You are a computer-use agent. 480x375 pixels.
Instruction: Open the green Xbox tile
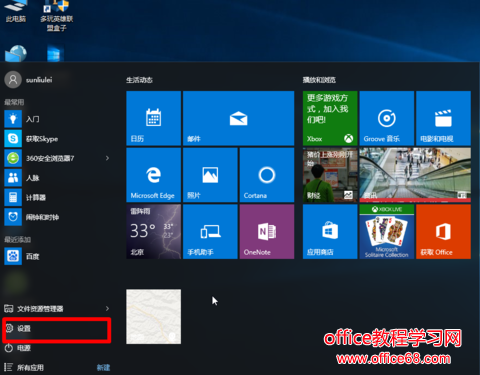(x=330, y=118)
